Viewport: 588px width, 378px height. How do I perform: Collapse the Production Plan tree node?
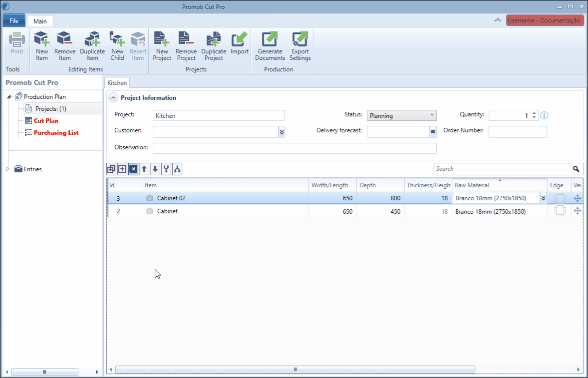[x=8, y=97]
